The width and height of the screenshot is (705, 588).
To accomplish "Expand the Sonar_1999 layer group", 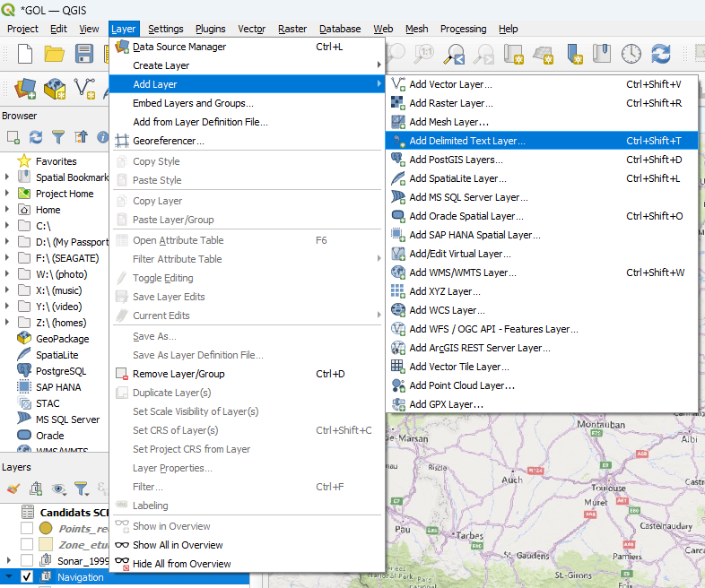I will pos(8,560).
